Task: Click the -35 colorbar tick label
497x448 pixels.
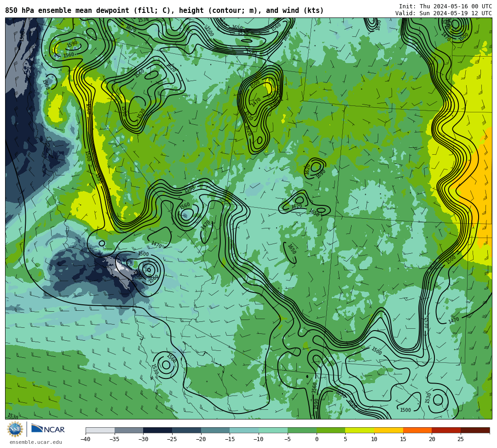Action: pyautogui.click(x=114, y=439)
